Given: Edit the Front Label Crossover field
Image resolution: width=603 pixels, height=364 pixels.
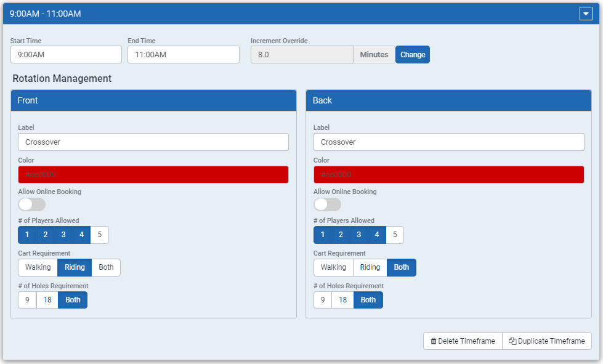Looking at the screenshot, I should tap(153, 142).
